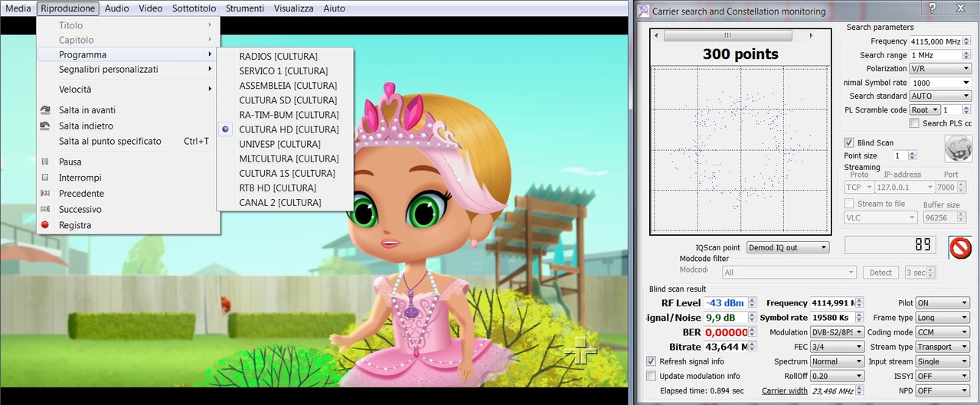Click the constellation points scrollbar handle
The height and width of the screenshot is (405, 980).
pos(727,36)
